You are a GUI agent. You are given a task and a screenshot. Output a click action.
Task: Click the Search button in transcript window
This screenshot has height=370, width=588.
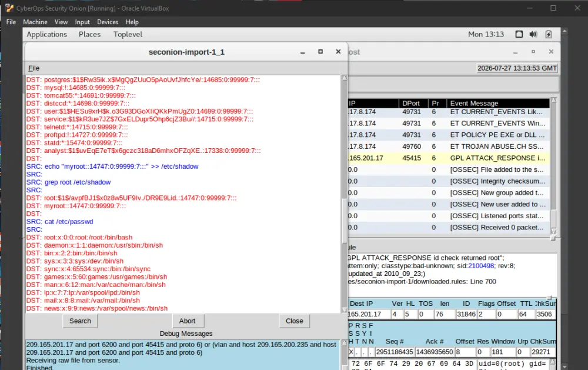(x=80, y=321)
